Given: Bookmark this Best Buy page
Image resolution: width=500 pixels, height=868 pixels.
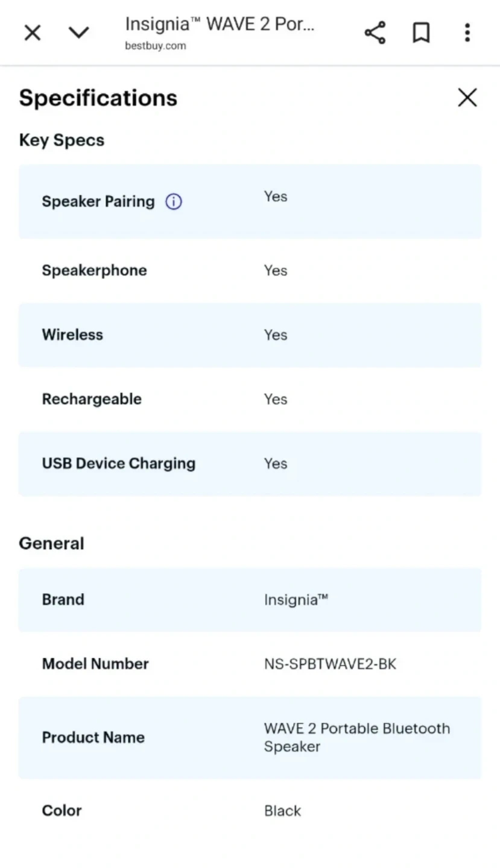Looking at the screenshot, I should coord(421,33).
